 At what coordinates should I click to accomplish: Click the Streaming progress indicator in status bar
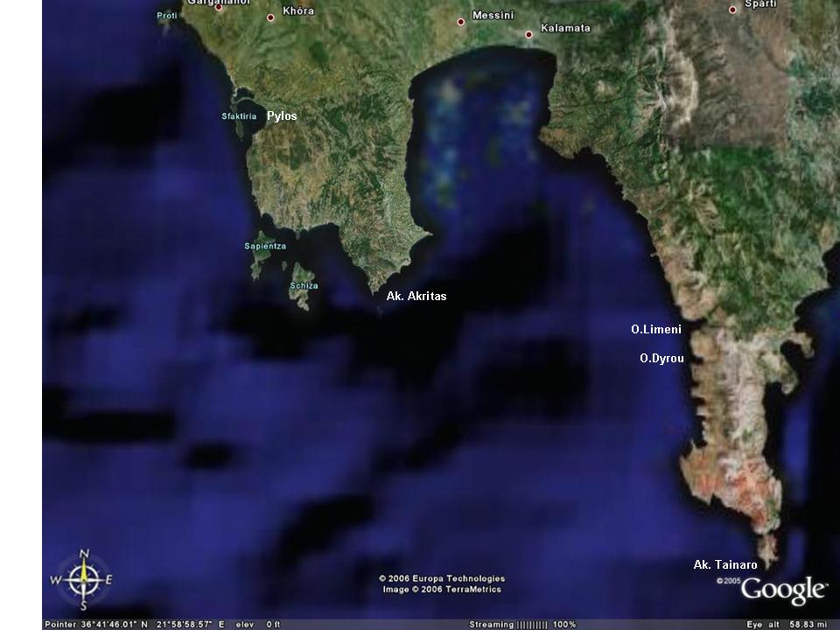pos(522,624)
